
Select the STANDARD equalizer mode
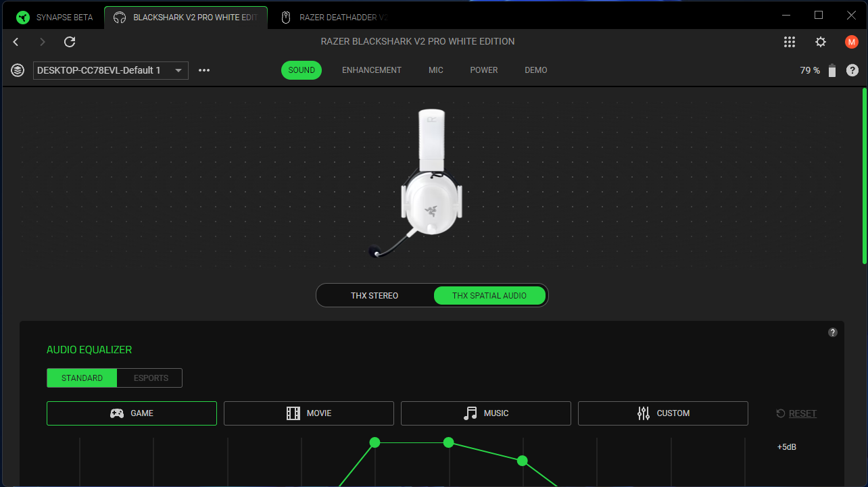pyautogui.click(x=82, y=378)
